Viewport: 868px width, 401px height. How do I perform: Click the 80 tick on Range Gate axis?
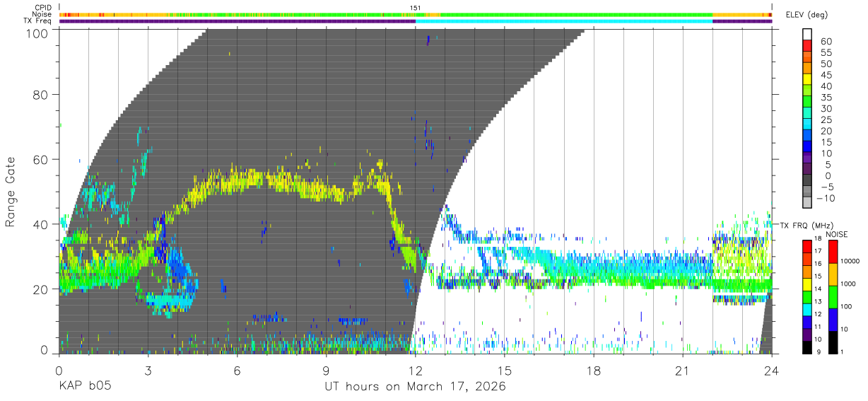tap(41, 94)
